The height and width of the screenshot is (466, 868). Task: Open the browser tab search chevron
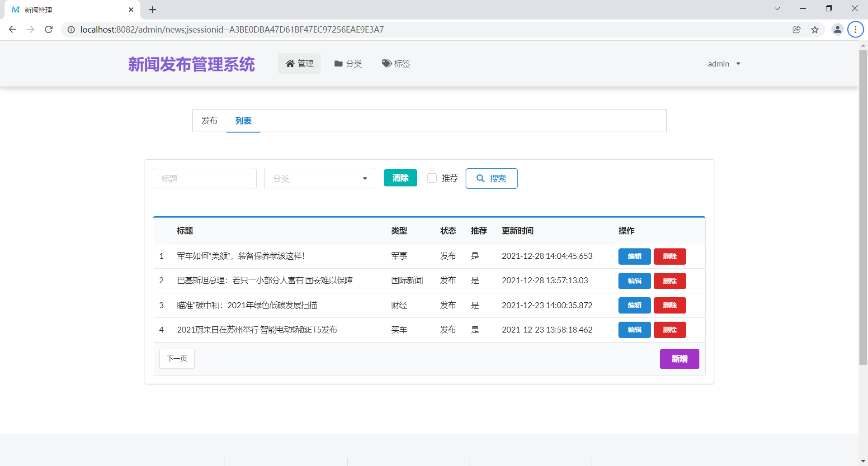pyautogui.click(x=777, y=8)
